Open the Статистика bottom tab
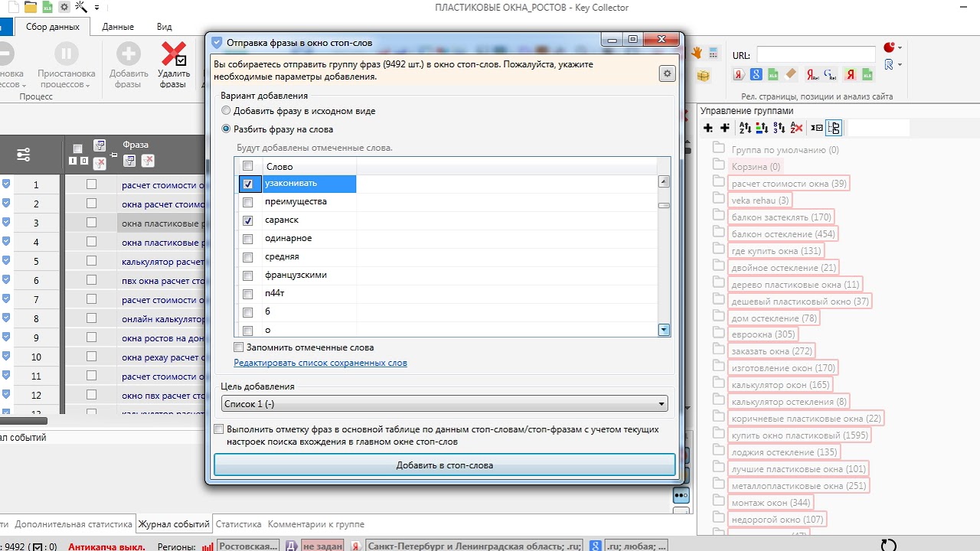 pyautogui.click(x=238, y=524)
